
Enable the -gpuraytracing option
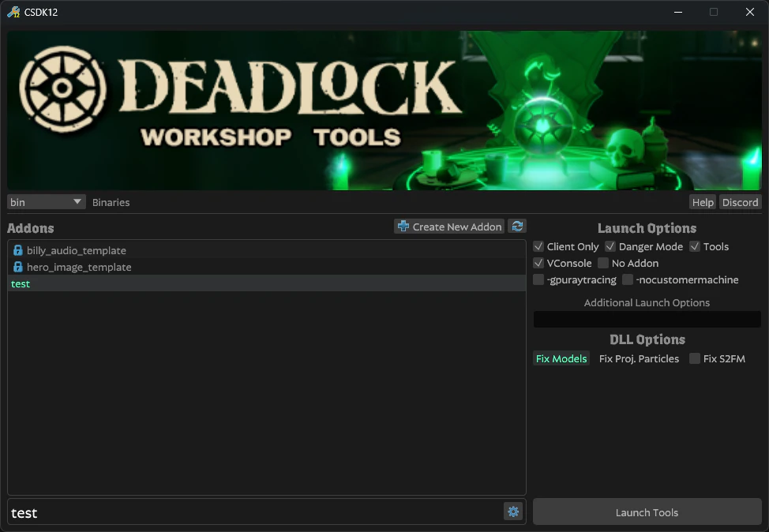[538, 279]
